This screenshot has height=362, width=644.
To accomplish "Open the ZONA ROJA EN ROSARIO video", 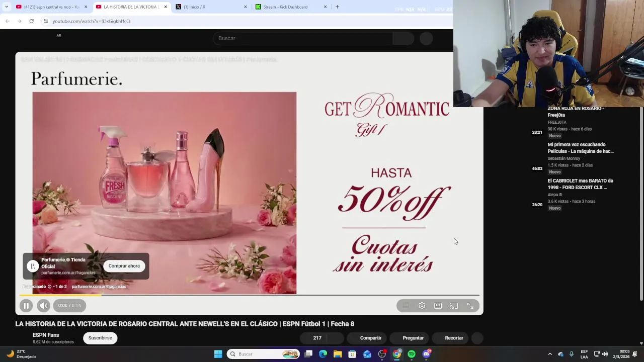I will [576, 112].
